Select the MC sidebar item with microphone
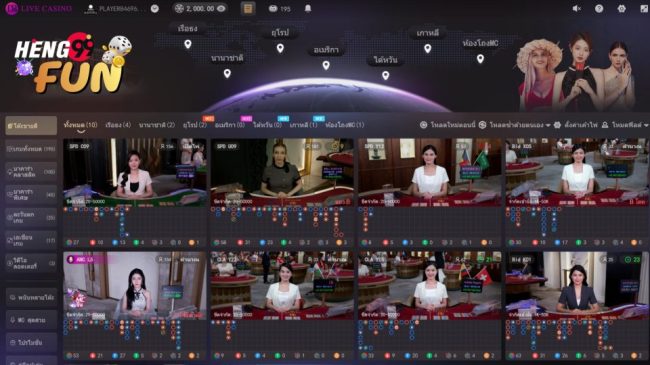Image resolution: width=650 pixels, height=365 pixels. [31, 320]
